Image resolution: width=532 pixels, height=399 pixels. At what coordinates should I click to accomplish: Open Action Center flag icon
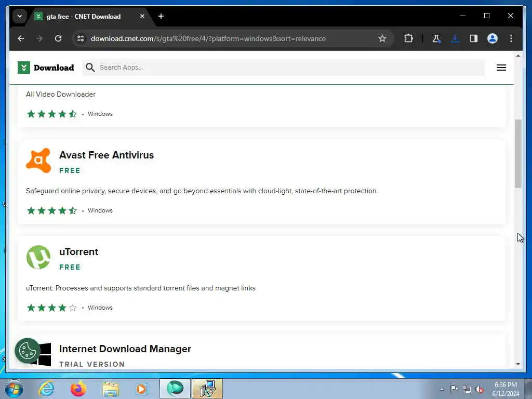(x=454, y=389)
